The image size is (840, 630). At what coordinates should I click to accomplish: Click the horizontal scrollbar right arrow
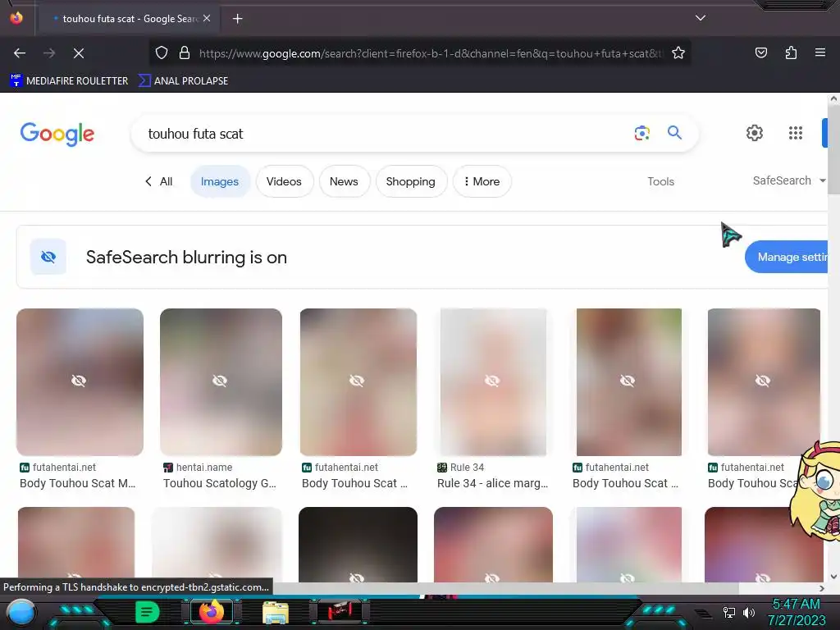822,588
